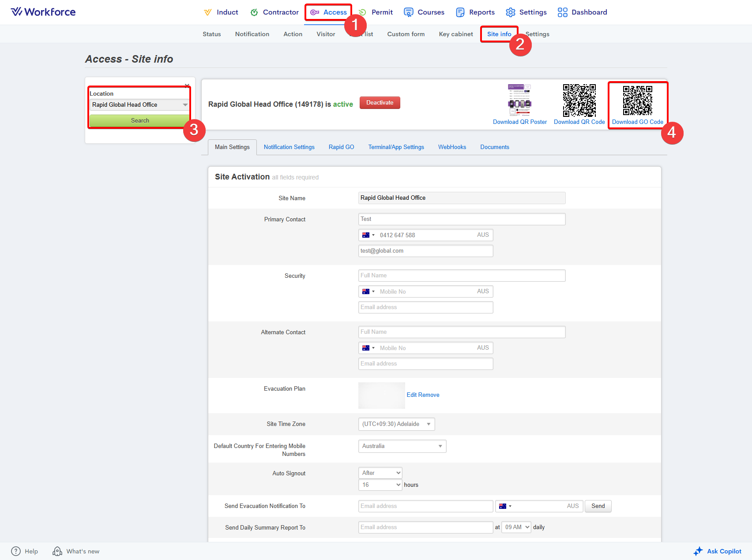Open the Site Time Zone dropdown

pyautogui.click(x=396, y=424)
